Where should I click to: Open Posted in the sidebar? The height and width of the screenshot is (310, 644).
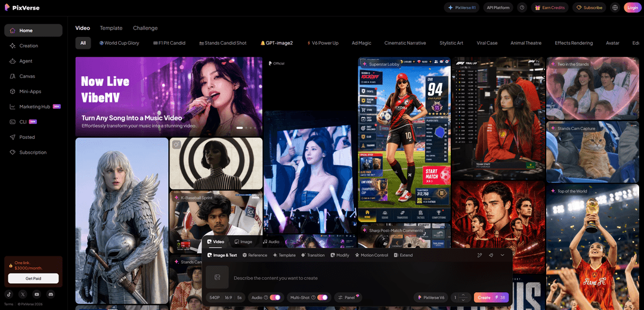tap(33, 137)
